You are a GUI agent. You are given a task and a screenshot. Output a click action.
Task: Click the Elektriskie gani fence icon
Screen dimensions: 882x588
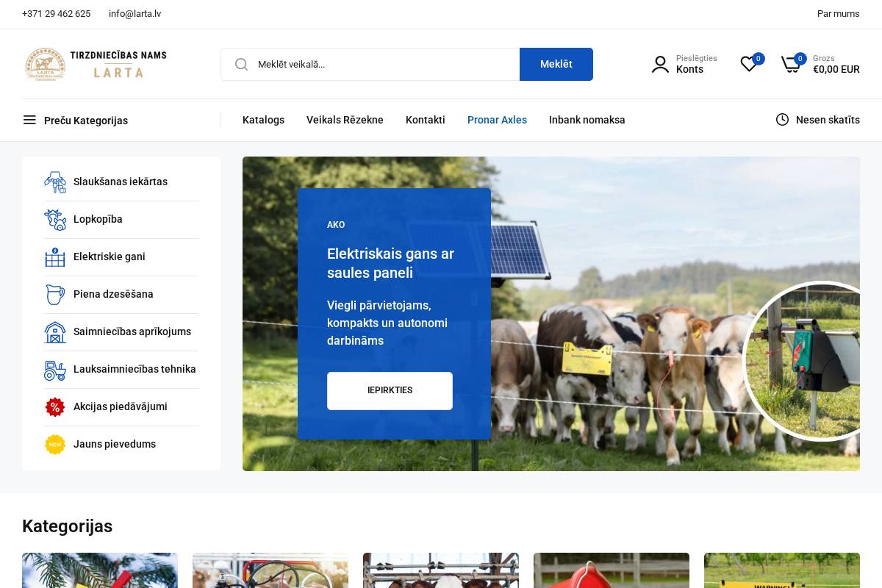pyautogui.click(x=55, y=257)
